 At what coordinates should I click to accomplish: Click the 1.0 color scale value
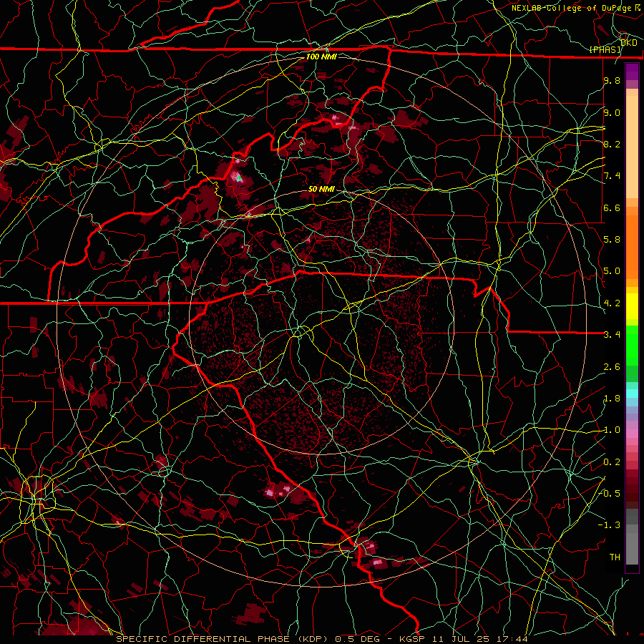point(612,430)
